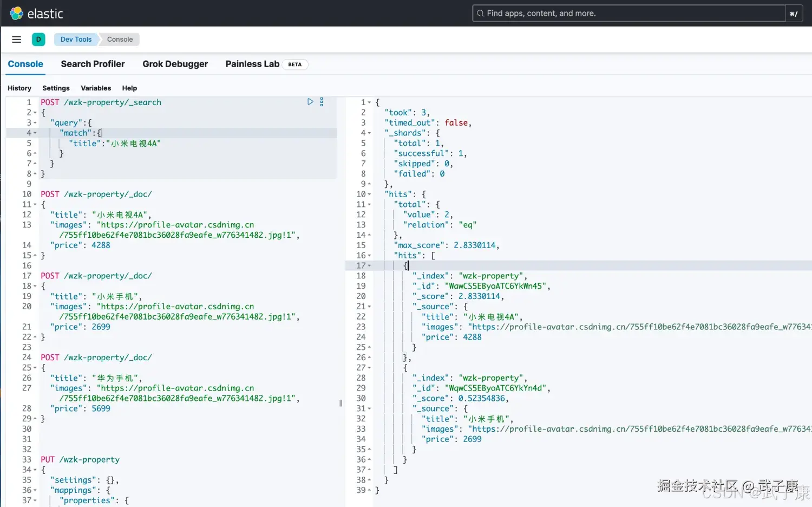
Task: Collapse the _source object at response line 21
Action: coord(370,307)
